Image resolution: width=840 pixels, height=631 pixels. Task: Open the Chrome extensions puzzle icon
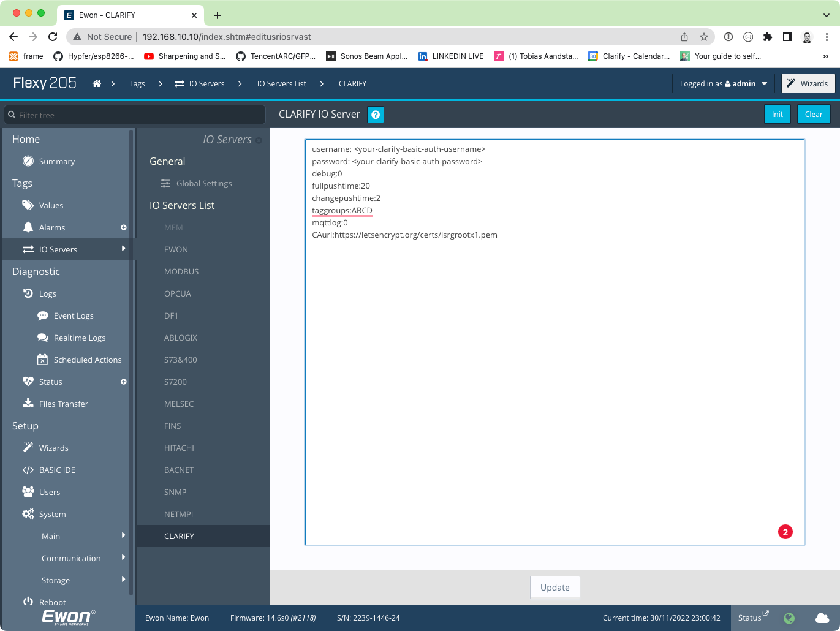pyautogui.click(x=768, y=37)
